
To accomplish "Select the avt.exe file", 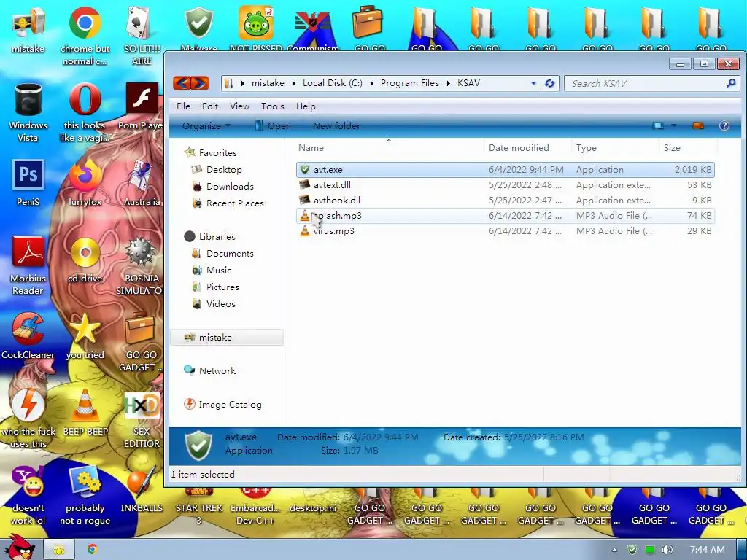I will click(506, 169).
